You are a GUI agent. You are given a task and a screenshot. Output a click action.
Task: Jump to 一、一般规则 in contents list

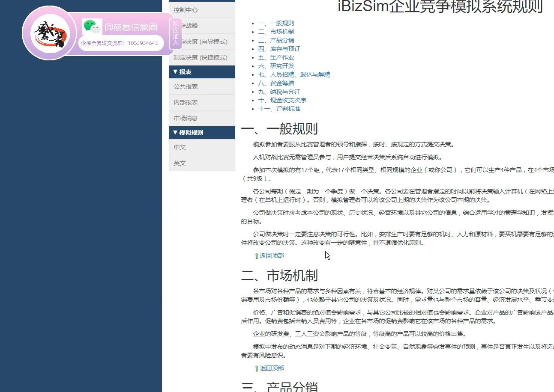coord(276,23)
